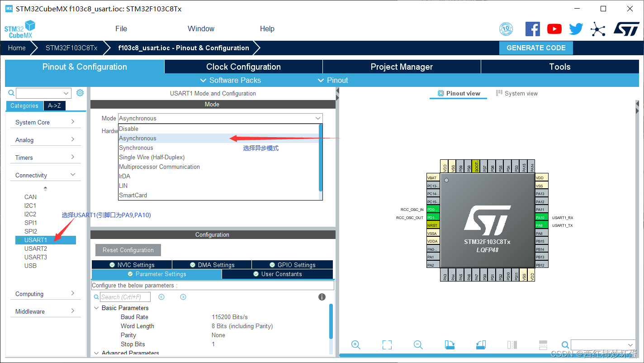The image size is (644, 363).
Task: Select Synchronous in Mode list
Action: [x=218, y=148]
